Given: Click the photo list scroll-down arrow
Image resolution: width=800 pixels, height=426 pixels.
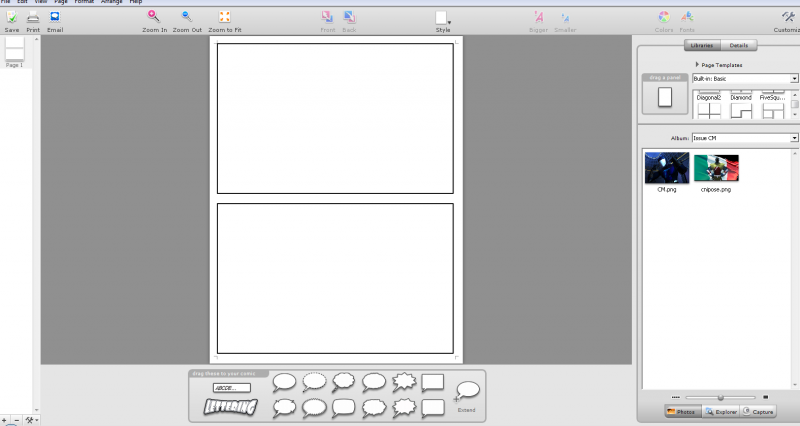Looking at the screenshot, I should [795, 385].
